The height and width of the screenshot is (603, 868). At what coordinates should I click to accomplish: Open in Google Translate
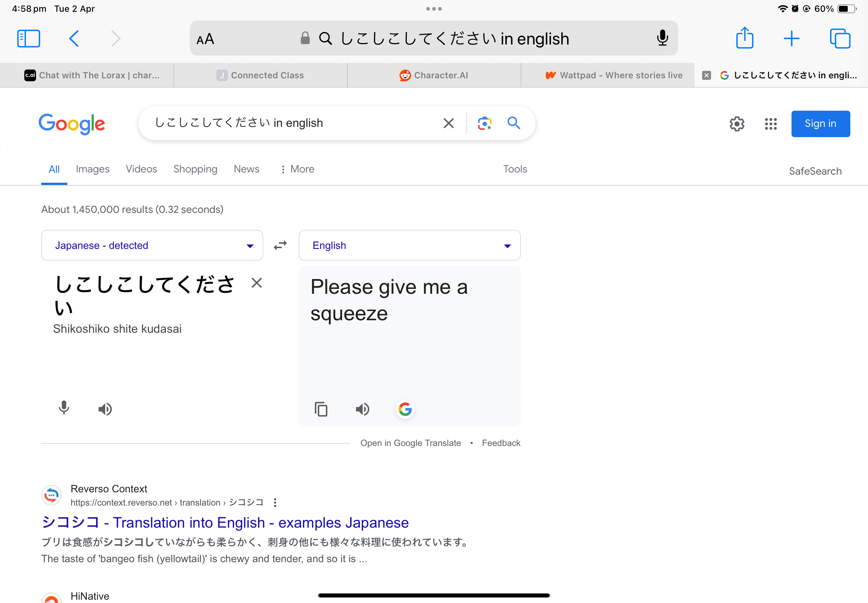coord(410,442)
